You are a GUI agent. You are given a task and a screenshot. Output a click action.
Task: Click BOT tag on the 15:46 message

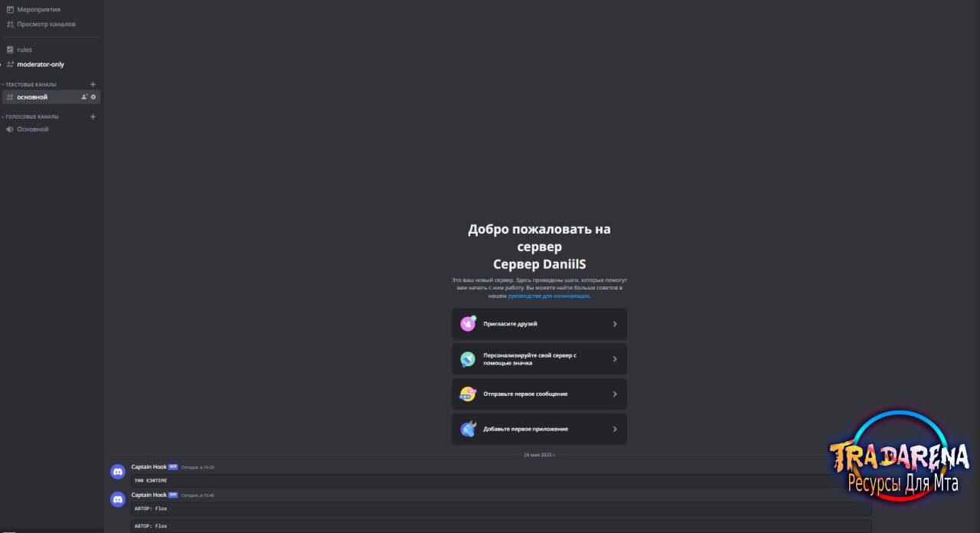click(x=173, y=495)
